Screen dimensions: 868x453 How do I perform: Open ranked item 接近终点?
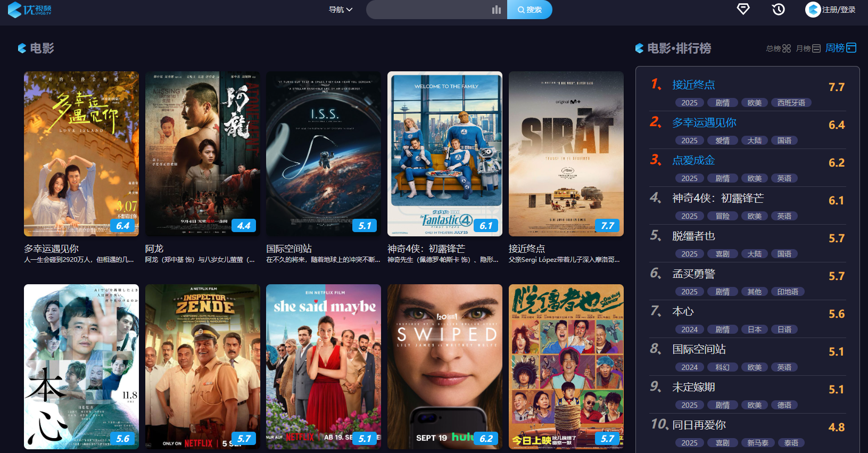[x=693, y=85]
